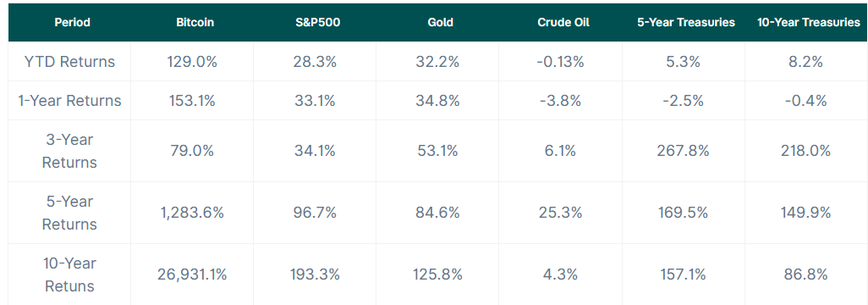Select the 86.8% 10-Year Treasuries cell

[x=806, y=274]
